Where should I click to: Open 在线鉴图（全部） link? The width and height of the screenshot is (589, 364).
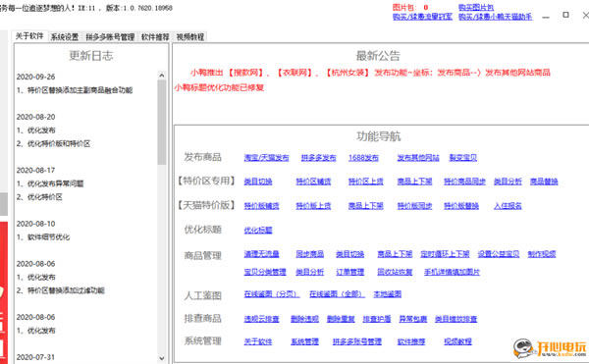point(337,293)
